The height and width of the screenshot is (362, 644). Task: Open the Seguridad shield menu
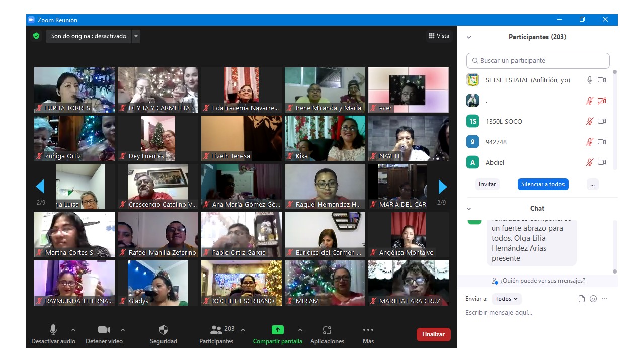(x=164, y=334)
